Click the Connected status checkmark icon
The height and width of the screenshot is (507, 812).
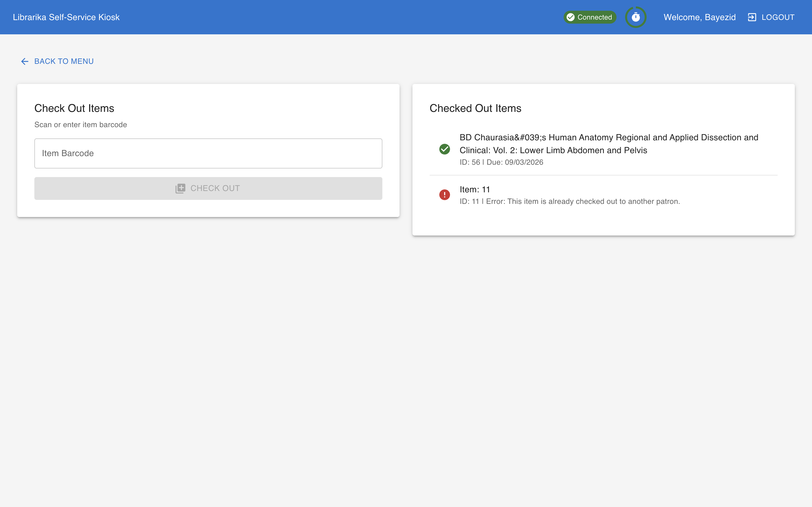[570, 17]
